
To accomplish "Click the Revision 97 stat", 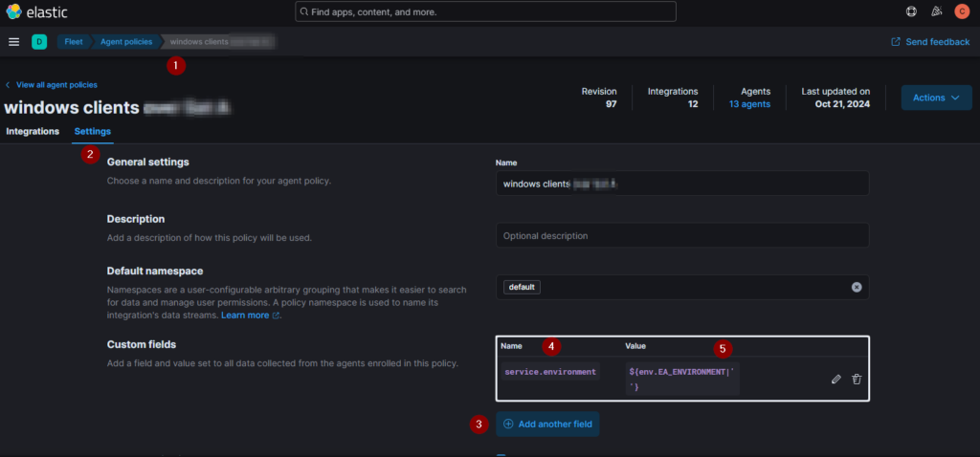I will [x=599, y=98].
